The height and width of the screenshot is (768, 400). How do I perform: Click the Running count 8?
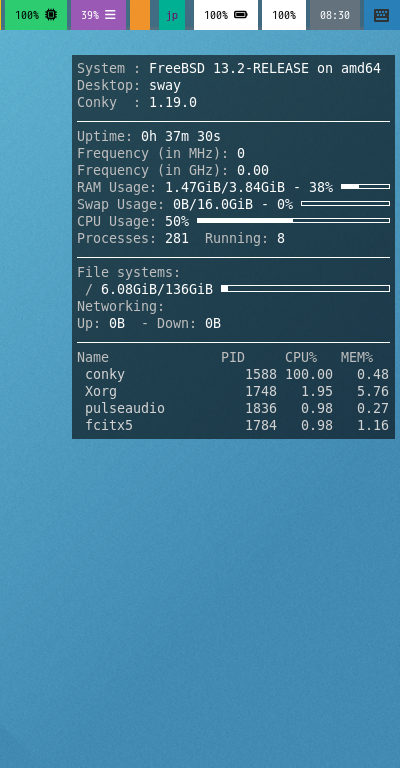pyautogui.click(x=281, y=239)
